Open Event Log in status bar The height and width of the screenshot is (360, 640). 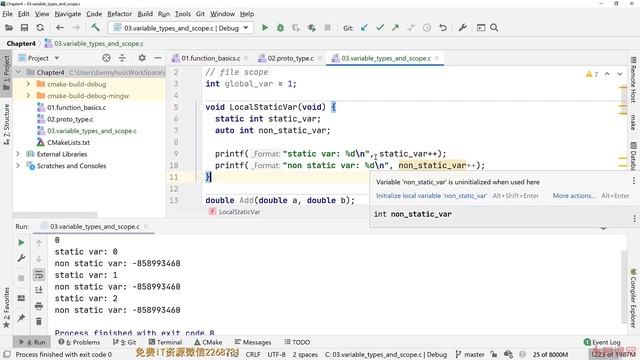click(602, 342)
